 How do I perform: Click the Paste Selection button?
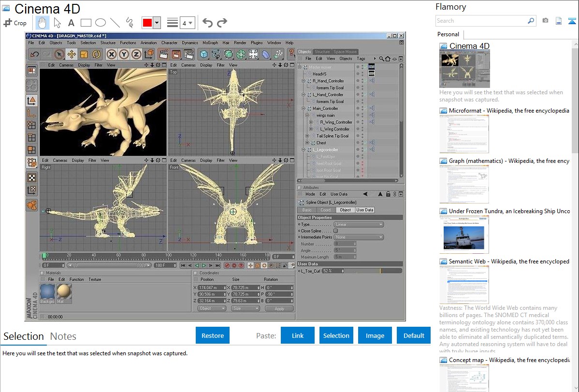click(336, 335)
